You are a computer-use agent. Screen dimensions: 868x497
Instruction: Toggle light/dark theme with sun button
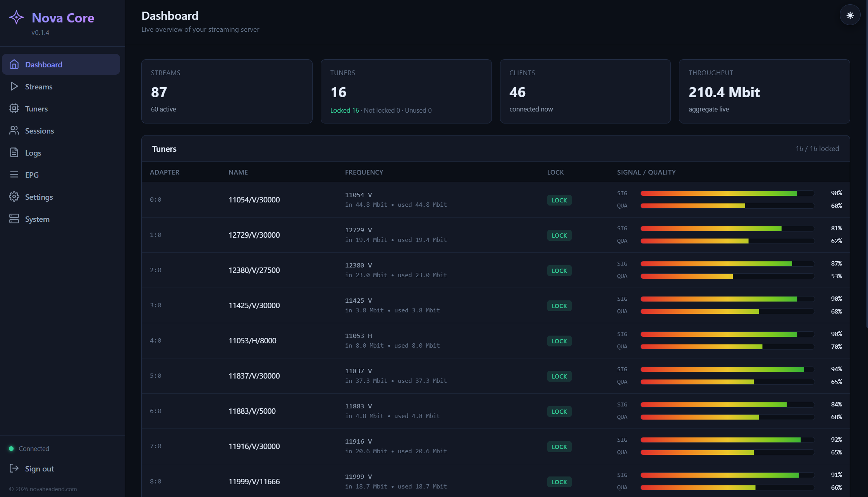tap(850, 15)
